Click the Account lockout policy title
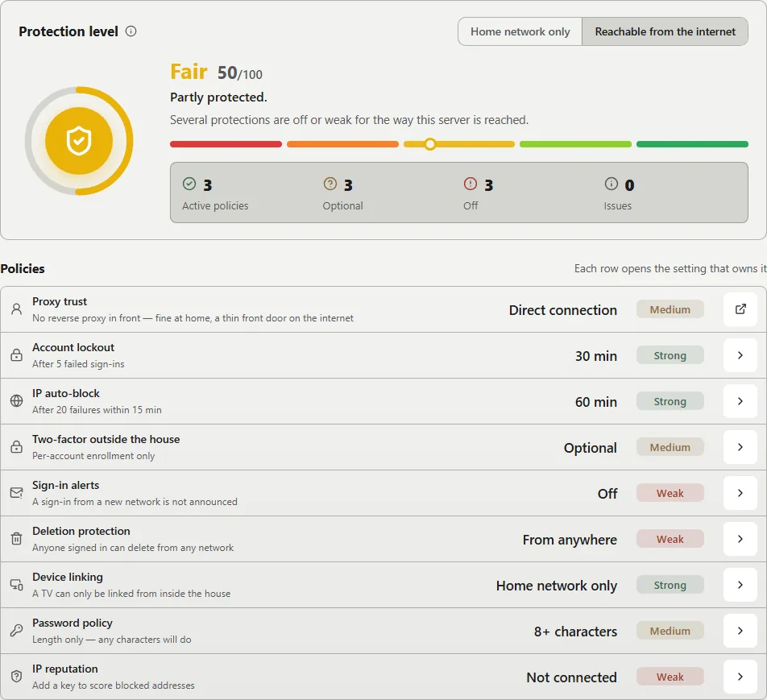Screen dimensions: 767x700 click(x=73, y=347)
